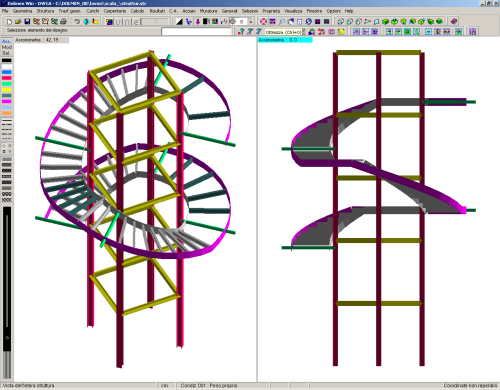The height and width of the screenshot is (390, 500).
Task: Select the black color swatch
Action: tap(7, 60)
